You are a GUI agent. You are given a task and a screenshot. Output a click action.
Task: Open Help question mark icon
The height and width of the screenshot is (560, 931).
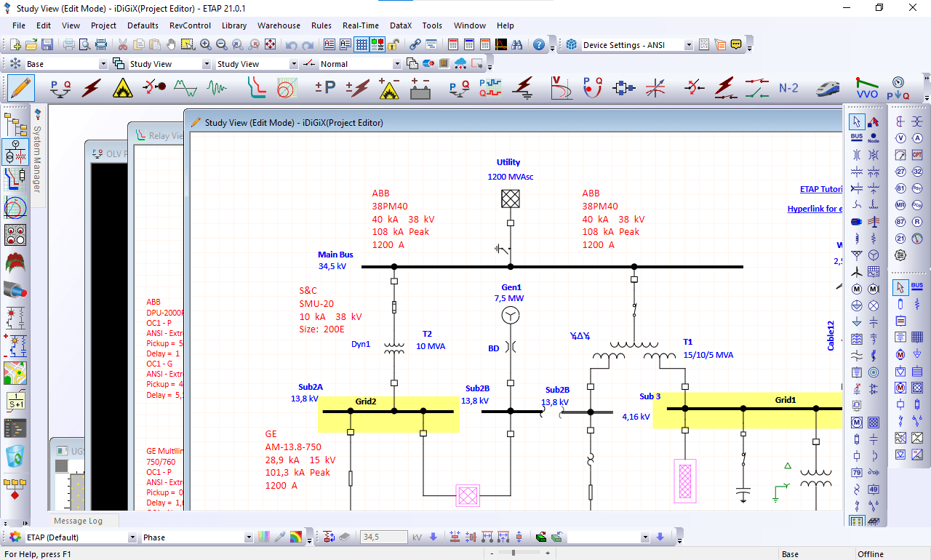point(539,45)
